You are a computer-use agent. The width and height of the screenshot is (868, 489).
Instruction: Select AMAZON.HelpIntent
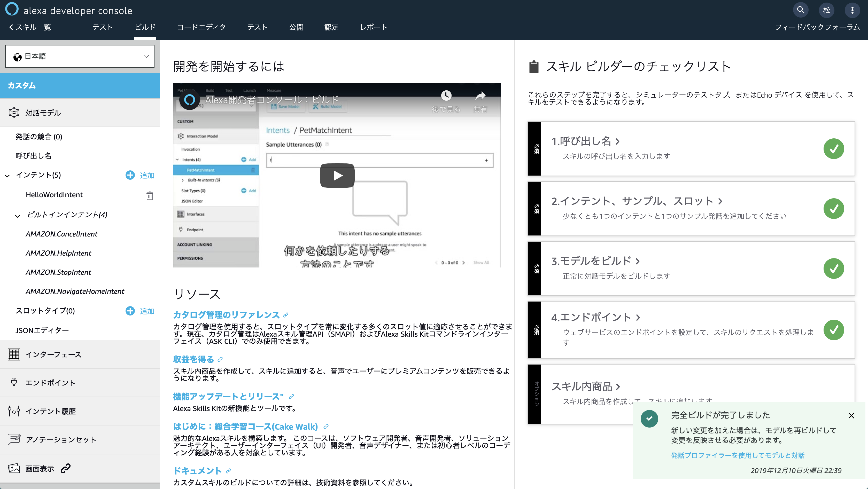pos(58,253)
